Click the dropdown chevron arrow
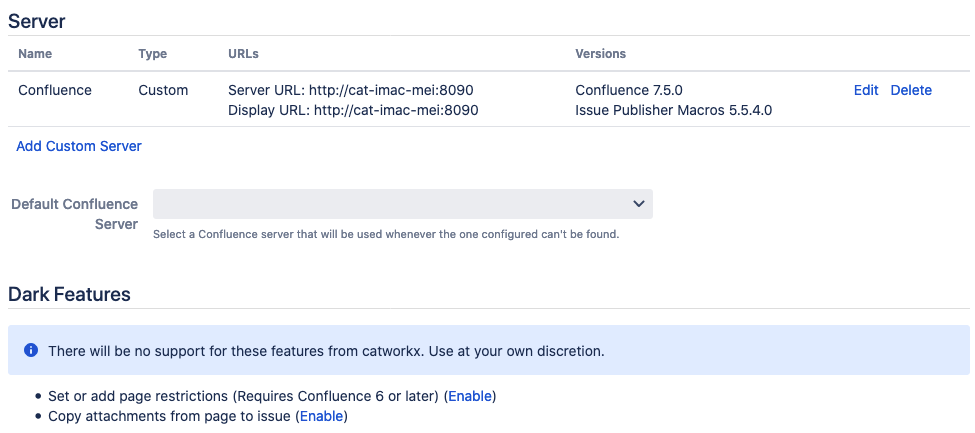This screenshot has height=433, width=975. tap(639, 204)
